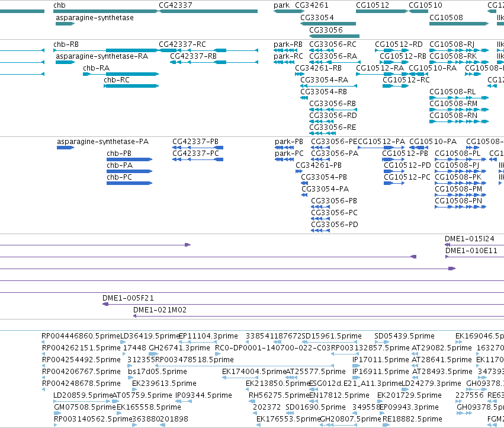Select BAC clone DME1-021M02

(x=160, y=310)
